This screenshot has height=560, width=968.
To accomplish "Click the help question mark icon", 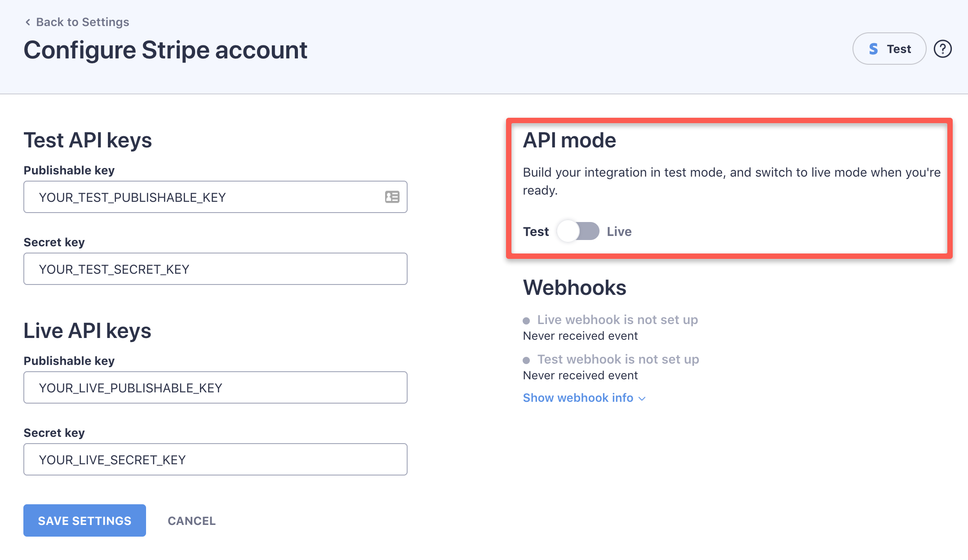I will [x=942, y=49].
